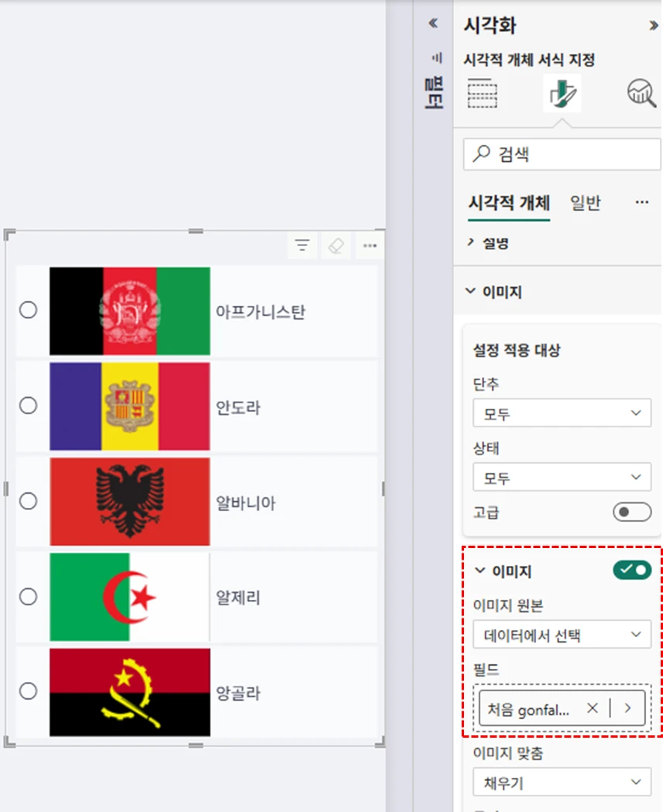Open the 상태 dropdown
The width and height of the screenshot is (663, 812).
[x=562, y=478]
